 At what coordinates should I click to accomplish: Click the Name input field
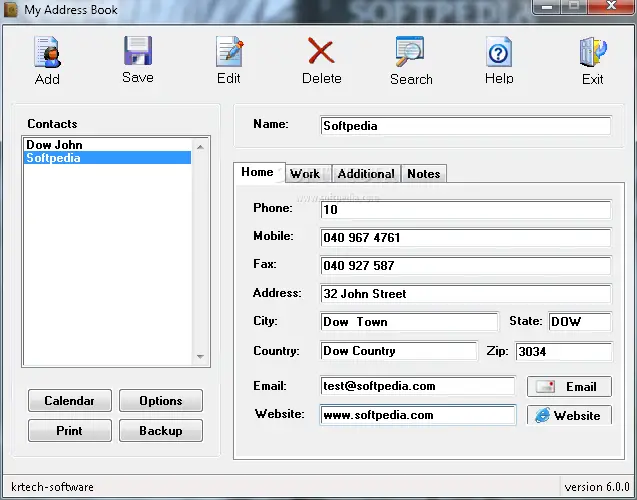coord(466,126)
